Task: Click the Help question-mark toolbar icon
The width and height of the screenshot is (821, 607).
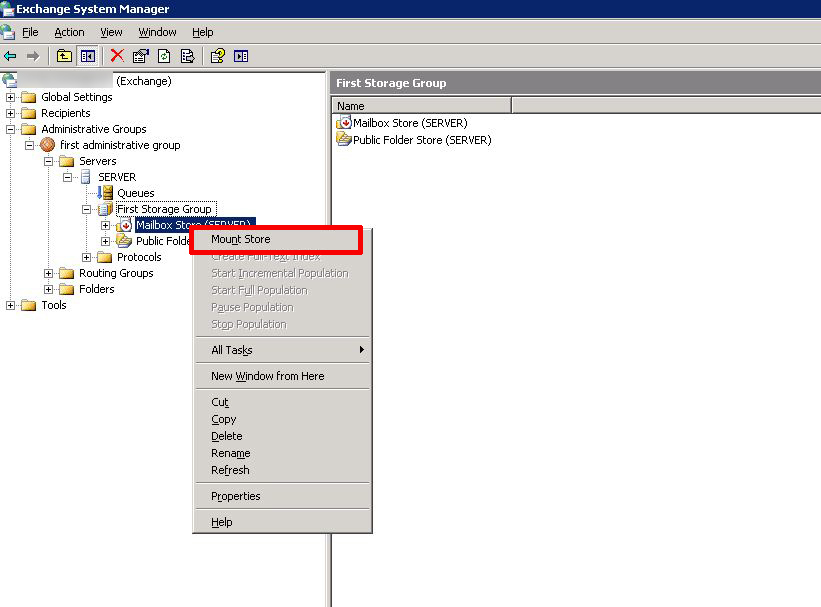Action: (217, 56)
